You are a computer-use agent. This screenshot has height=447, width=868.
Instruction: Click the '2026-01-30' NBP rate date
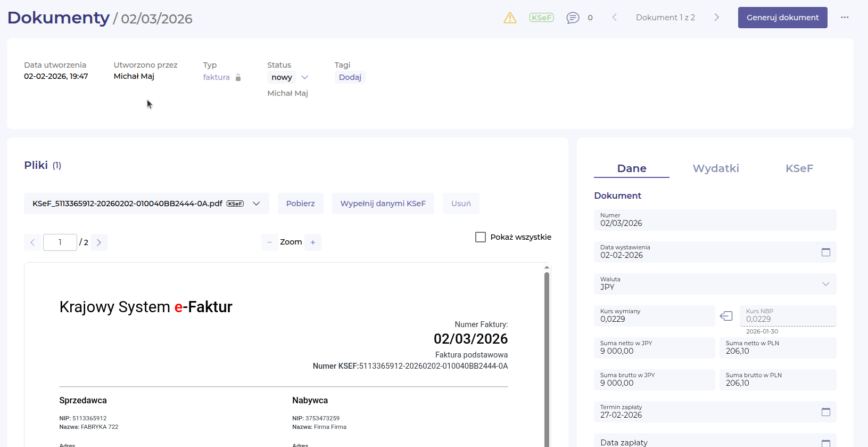tap(762, 331)
